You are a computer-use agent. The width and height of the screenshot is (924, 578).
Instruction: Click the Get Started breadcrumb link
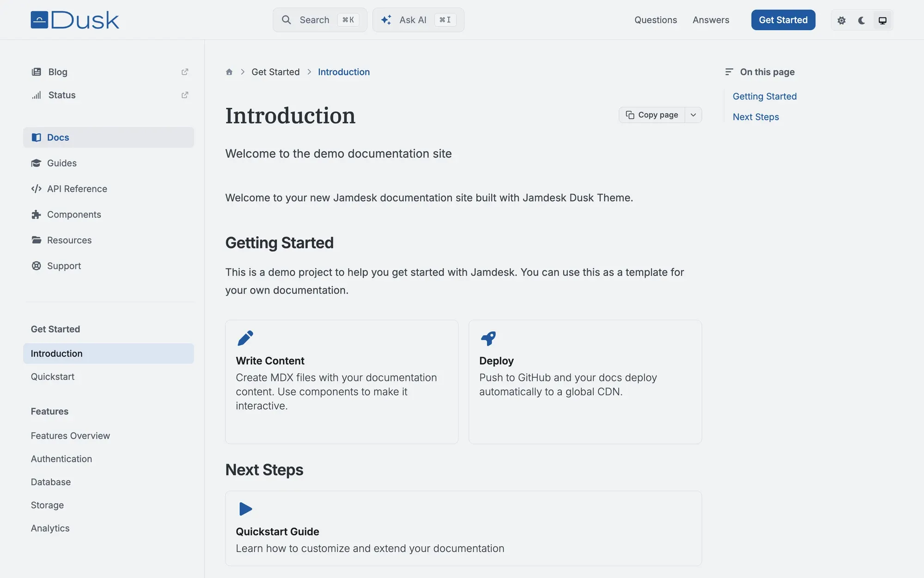point(275,72)
